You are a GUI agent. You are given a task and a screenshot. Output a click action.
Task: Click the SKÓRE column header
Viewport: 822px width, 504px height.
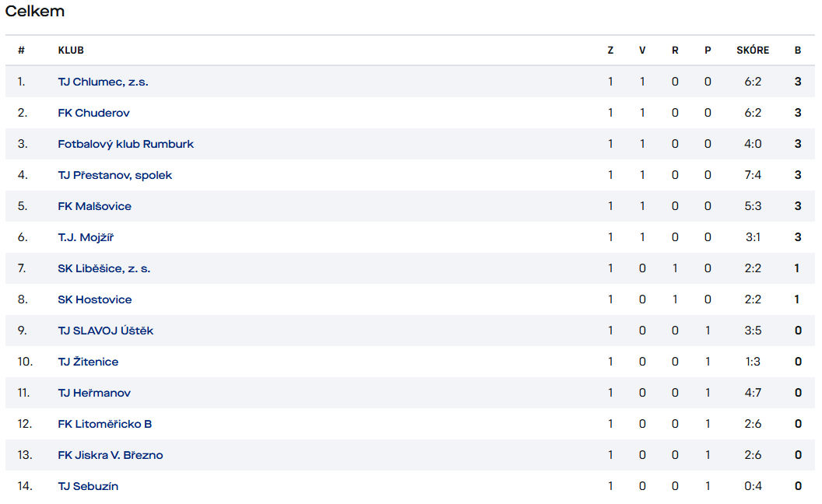(x=753, y=51)
